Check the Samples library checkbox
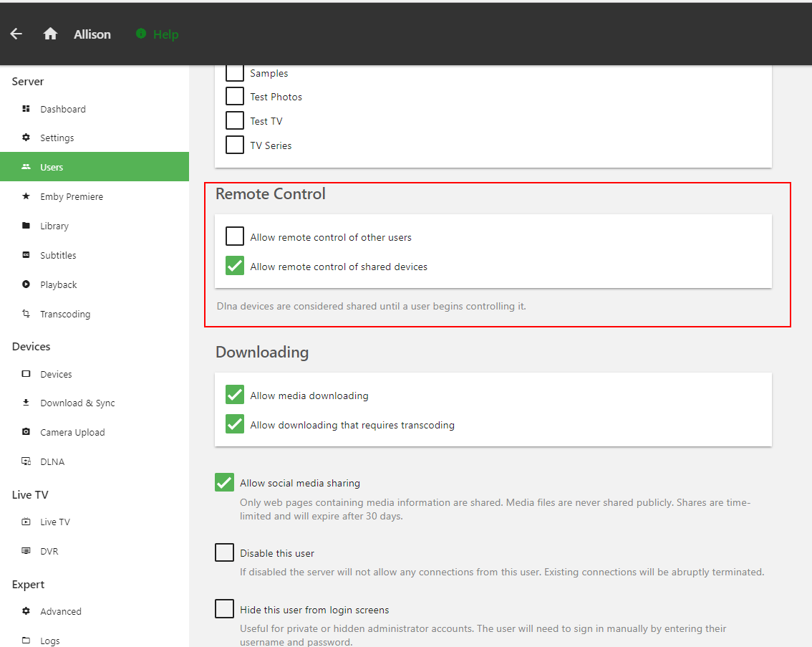Image resolution: width=812 pixels, height=647 pixels. coord(235,72)
